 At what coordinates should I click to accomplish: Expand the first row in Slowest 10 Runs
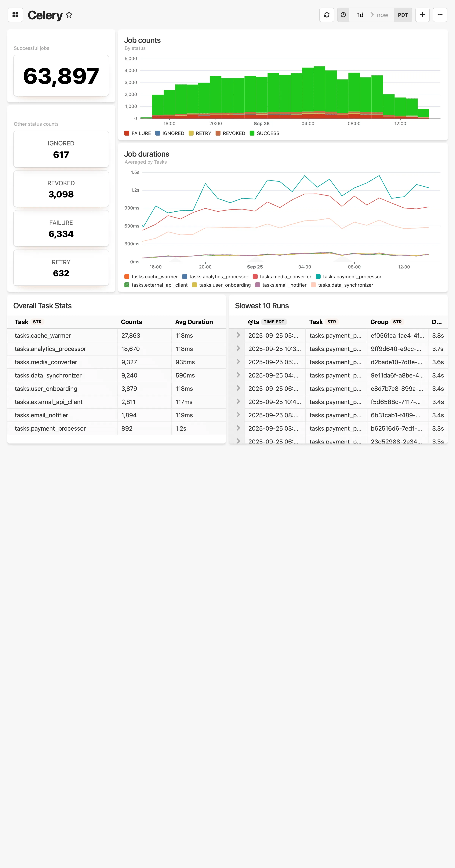tap(238, 335)
